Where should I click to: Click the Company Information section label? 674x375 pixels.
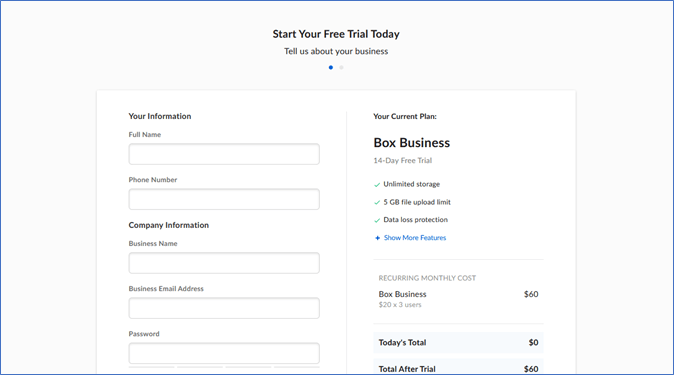click(x=168, y=225)
